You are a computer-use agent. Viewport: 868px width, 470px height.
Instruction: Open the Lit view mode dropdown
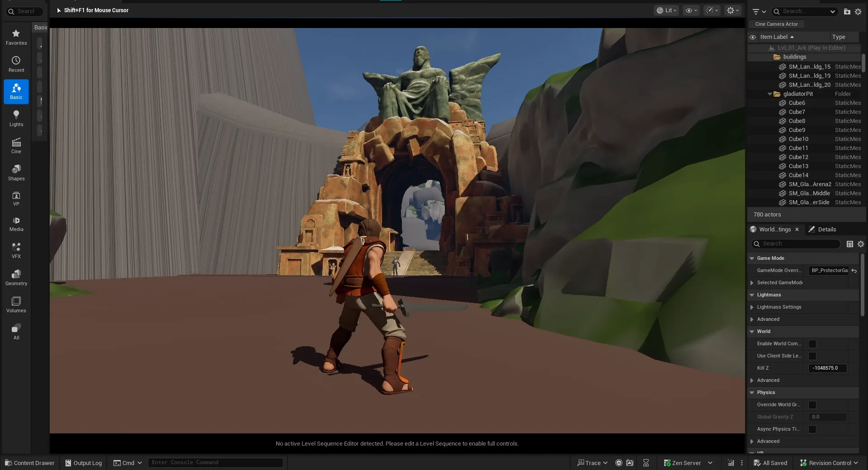click(x=666, y=10)
